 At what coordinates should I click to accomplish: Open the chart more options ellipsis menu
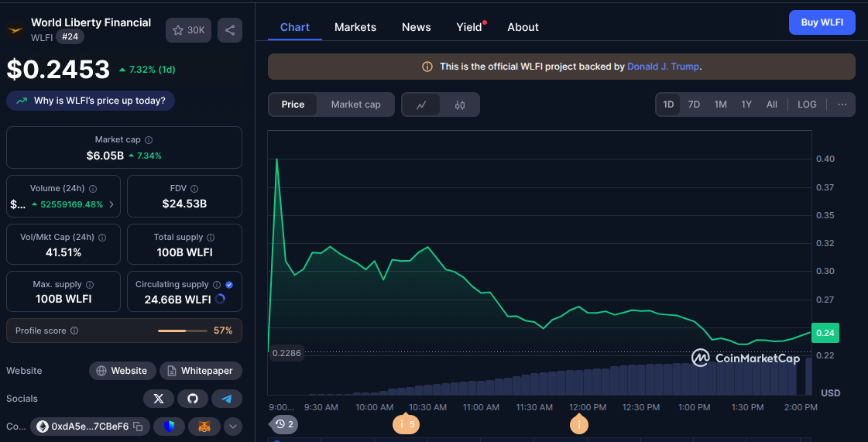point(842,105)
